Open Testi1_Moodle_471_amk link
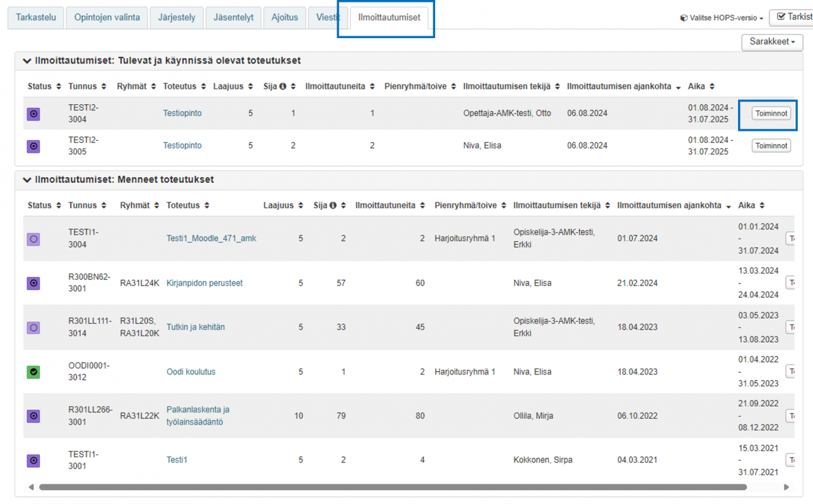This screenshot has height=504, width=813. [212, 239]
